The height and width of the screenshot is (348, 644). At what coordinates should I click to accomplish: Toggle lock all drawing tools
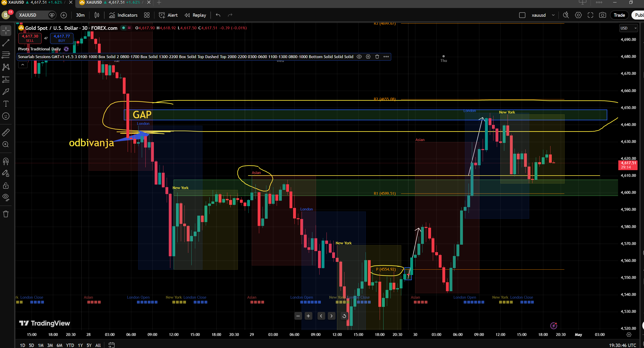6,186
